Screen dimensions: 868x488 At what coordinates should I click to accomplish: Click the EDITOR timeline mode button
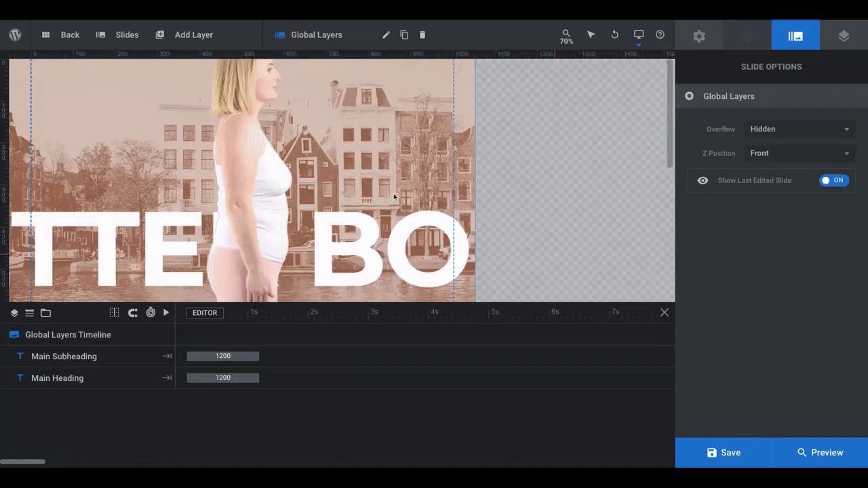click(205, 313)
